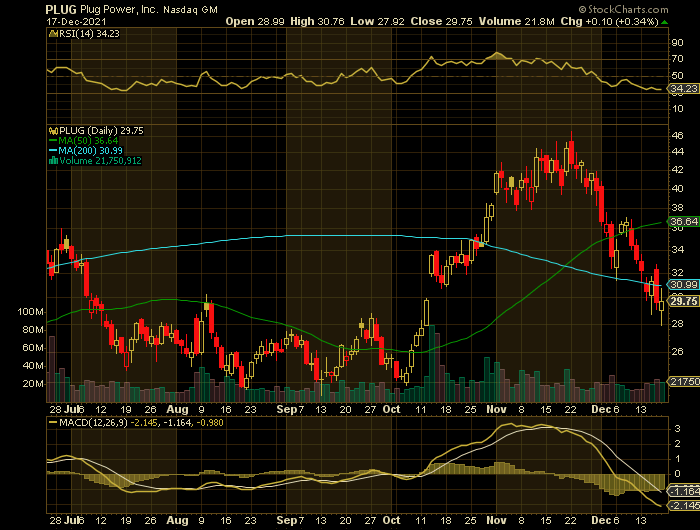Click the 3 label on MACD axis
The width and height of the screenshot is (700, 530).
[677, 429]
